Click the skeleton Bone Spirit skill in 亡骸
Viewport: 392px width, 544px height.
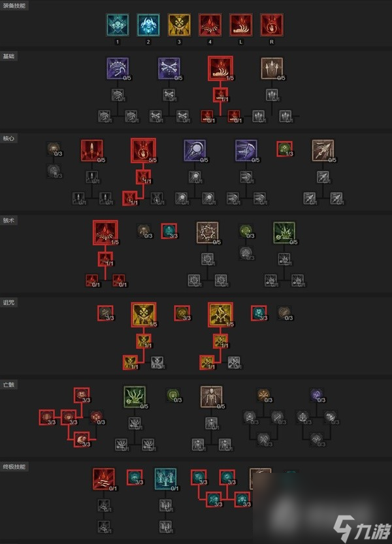click(212, 397)
